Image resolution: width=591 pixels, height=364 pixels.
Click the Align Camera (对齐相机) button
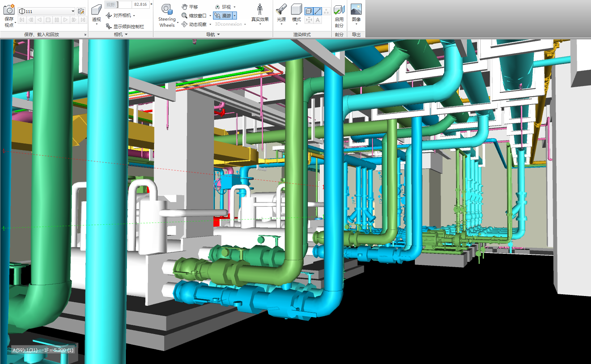tap(119, 16)
